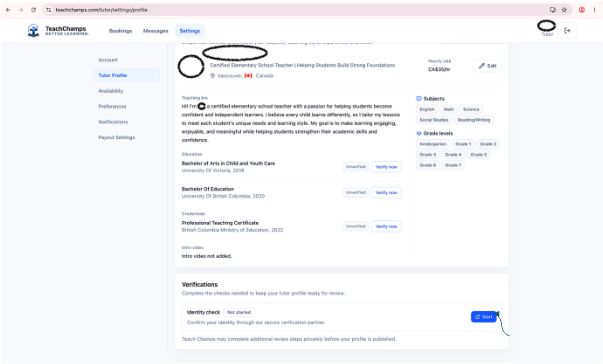Reload the page with the refresh icon
The image size is (603, 364).
(x=33, y=10)
